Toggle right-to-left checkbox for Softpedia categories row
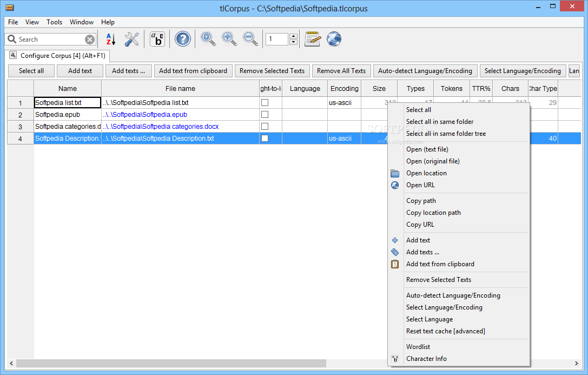This screenshot has height=375, width=588. coord(265,127)
